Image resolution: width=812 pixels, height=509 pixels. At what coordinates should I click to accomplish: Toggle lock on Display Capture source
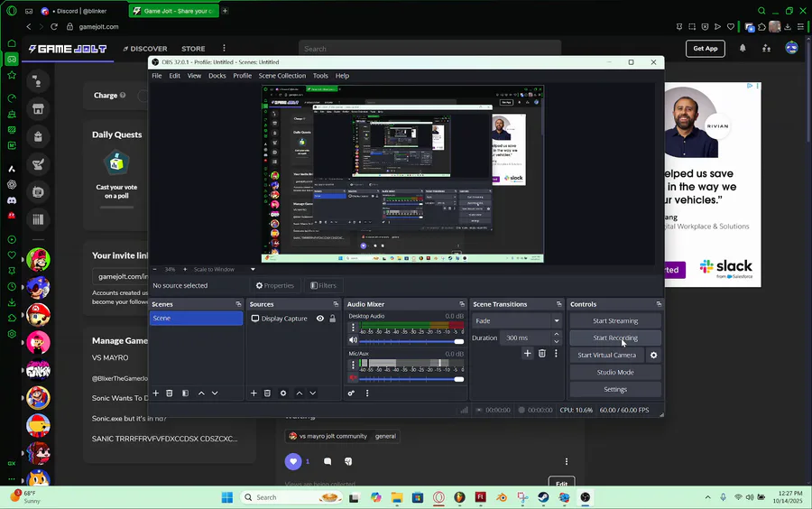tap(332, 319)
